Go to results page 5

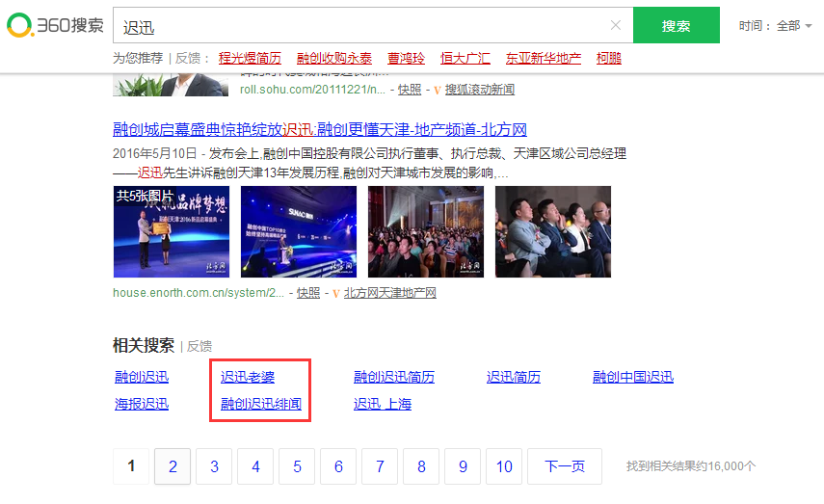297,466
